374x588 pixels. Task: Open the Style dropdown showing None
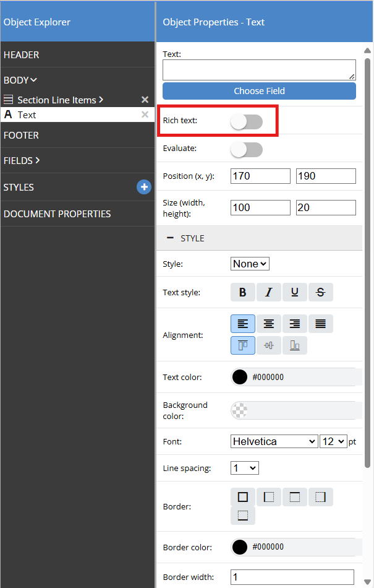click(250, 264)
